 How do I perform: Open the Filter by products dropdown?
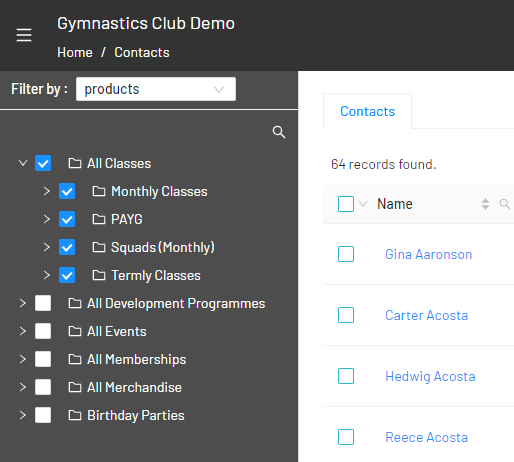point(156,89)
